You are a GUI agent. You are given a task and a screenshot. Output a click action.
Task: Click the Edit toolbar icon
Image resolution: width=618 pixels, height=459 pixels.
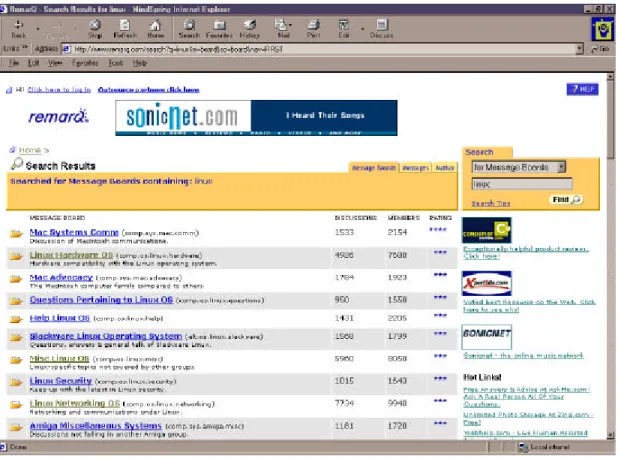pos(344,29)
